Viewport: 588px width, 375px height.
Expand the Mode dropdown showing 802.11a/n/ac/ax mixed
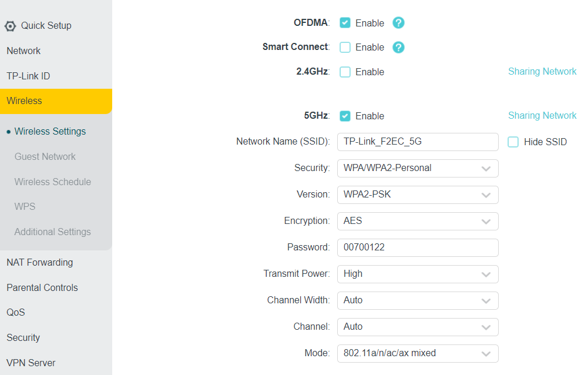(418, 353)
